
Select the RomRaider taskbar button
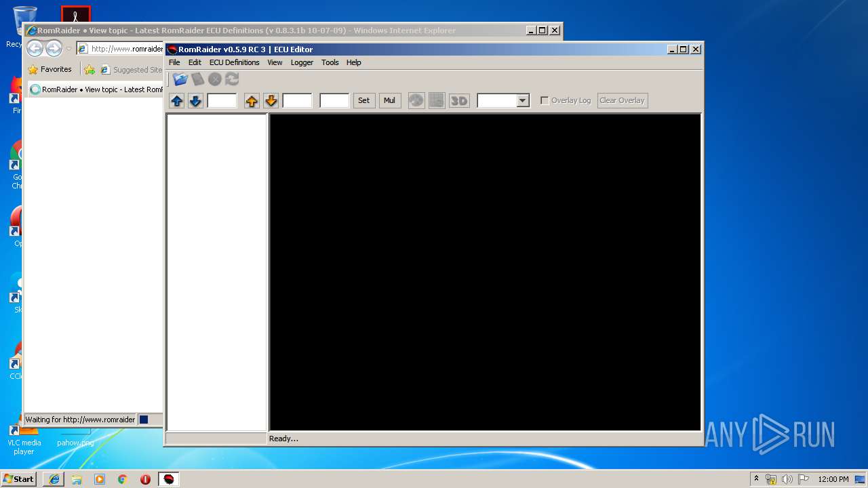click(x=168, y=479)
